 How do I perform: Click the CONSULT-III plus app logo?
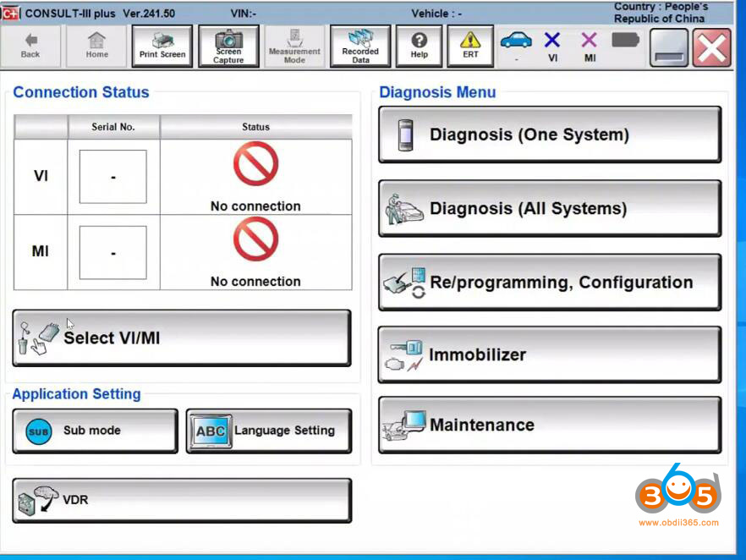coord(9,14)
